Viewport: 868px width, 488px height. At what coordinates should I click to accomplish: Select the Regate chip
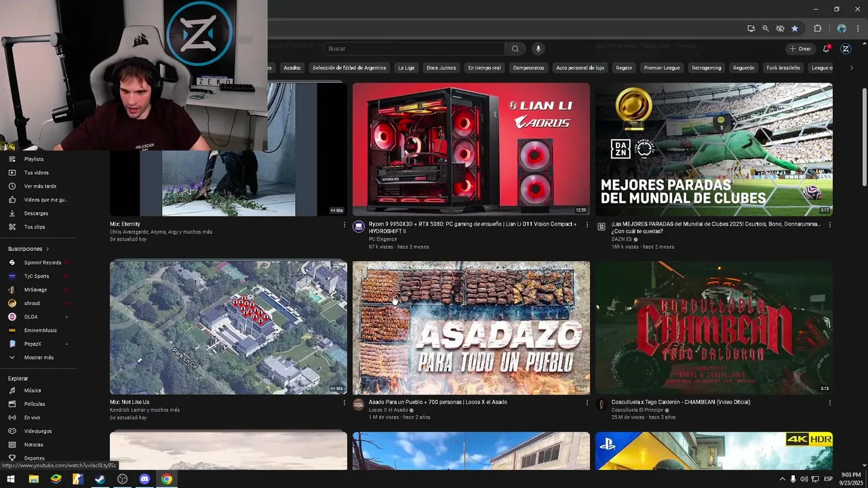click(x=624, y=68)
